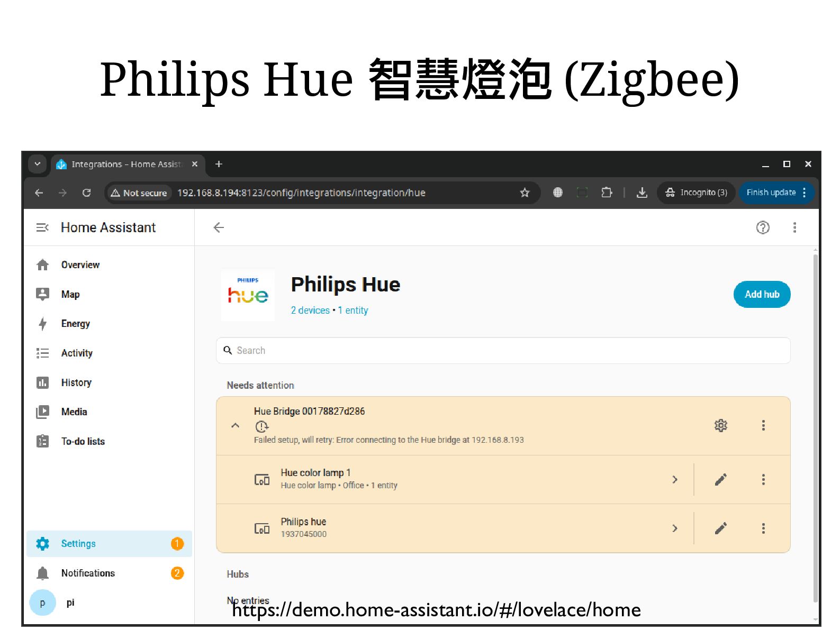Open the top-right overflow menu
Image resolution: width=840 pixels, height=630 pixels.
[x=794, y=227]
